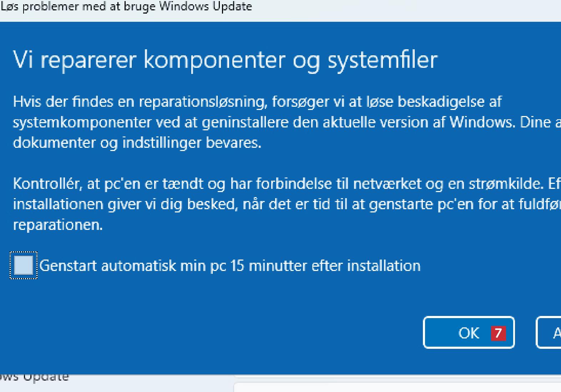This screenshot has height=392, width=561.
Task: Click the single word "reparationen."
Action: (x=58, y=225)
